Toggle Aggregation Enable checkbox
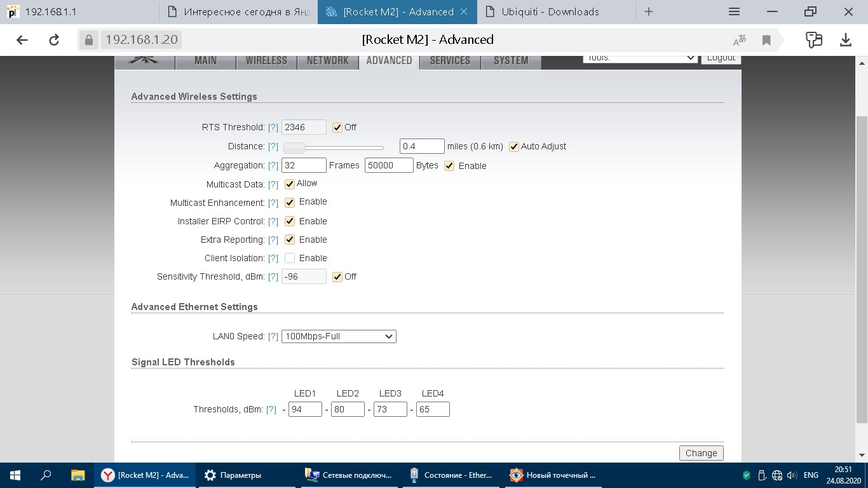The width and height of the screenshot is (868, 488). point(449,166)
